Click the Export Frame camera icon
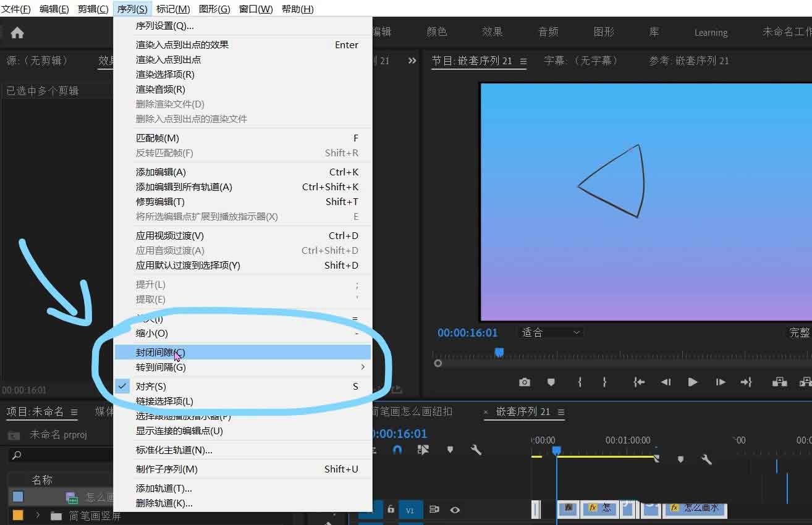This screenshot has width=812, height=525. [525, 382]
